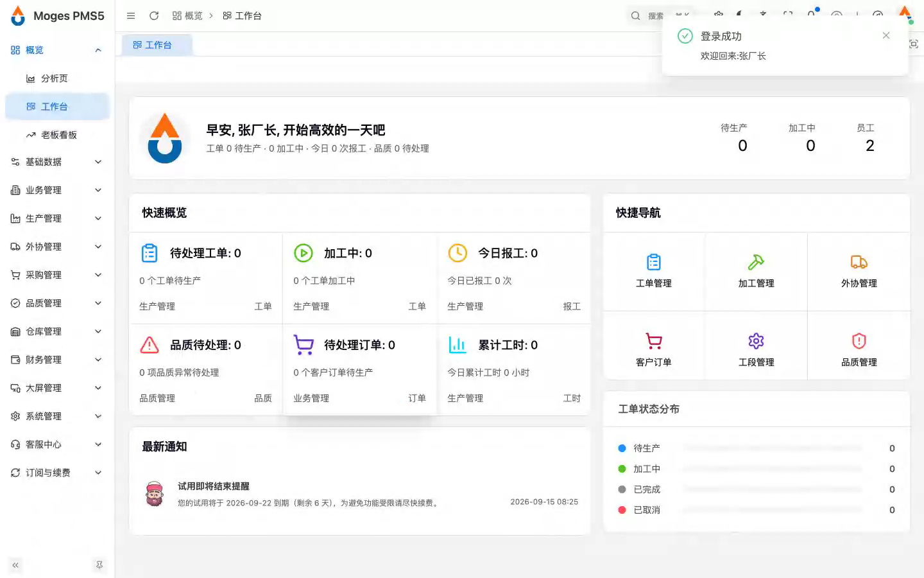The image size is (924, 578).
Task: Open 工段管理 gear shortcut
Action: tap(756, 350)
